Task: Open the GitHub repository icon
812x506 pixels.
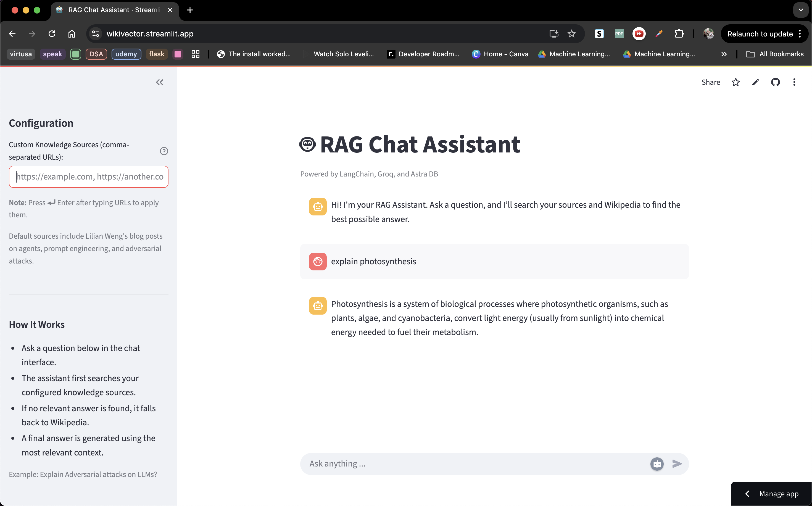Action: tap(775, 82)
